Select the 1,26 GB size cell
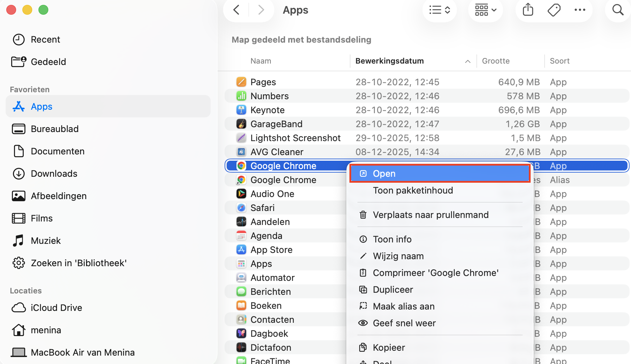The height and width of the screenshot is (364, 631). (x=523, y=124)
